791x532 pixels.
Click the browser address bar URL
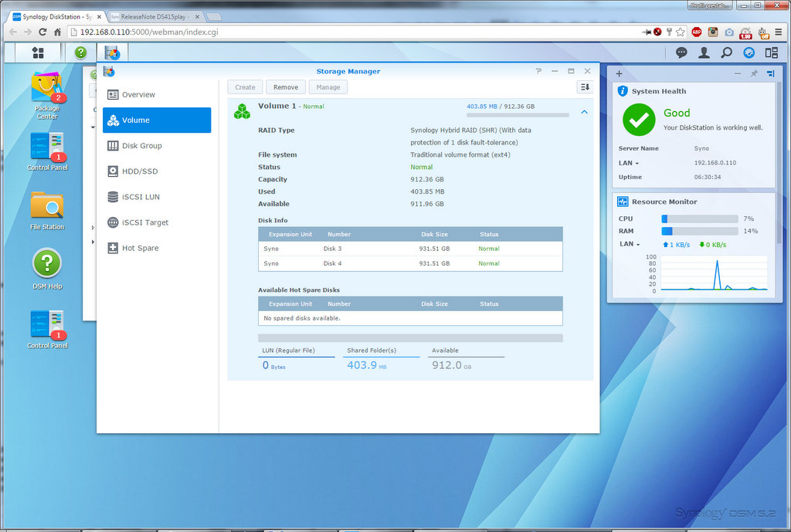(149, 32)
